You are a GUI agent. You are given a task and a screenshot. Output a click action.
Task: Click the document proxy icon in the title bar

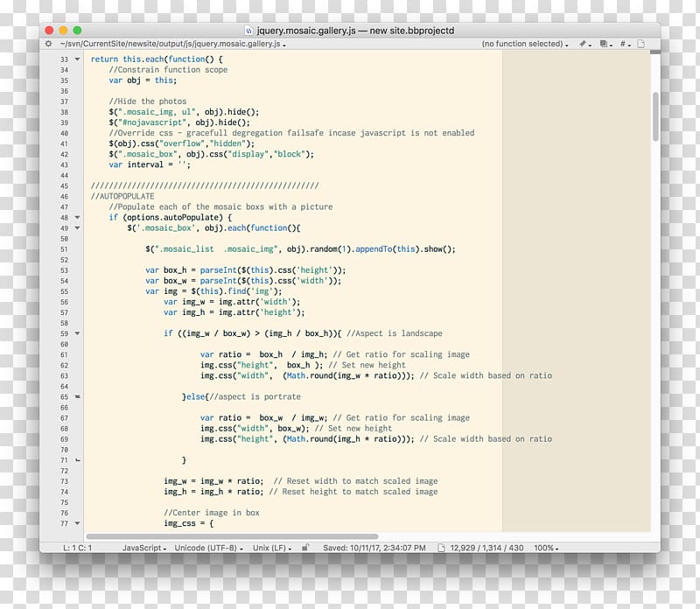[248, 31]
